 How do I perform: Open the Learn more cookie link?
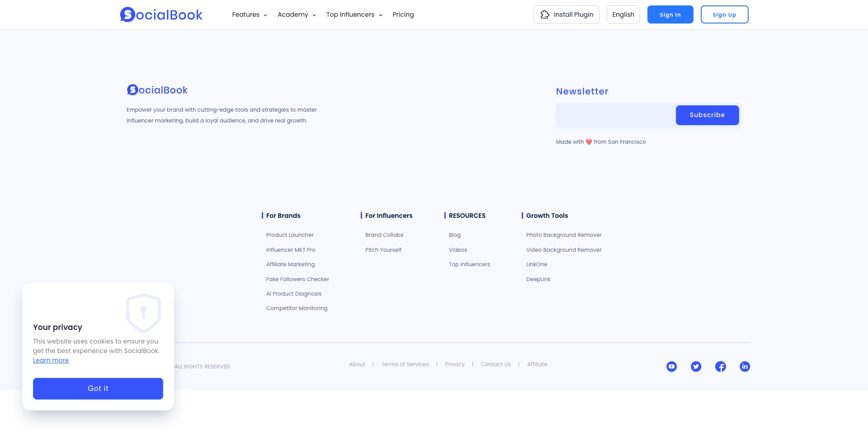pos(51,360)
